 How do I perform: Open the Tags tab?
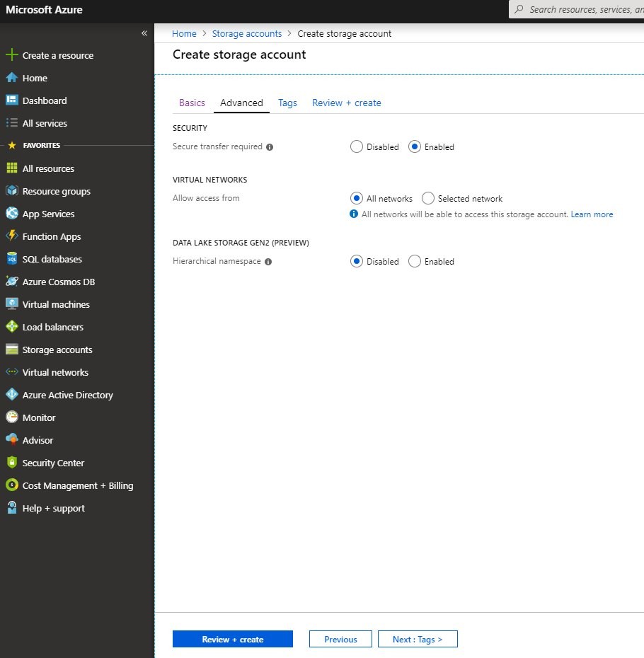tap(287, 103)
